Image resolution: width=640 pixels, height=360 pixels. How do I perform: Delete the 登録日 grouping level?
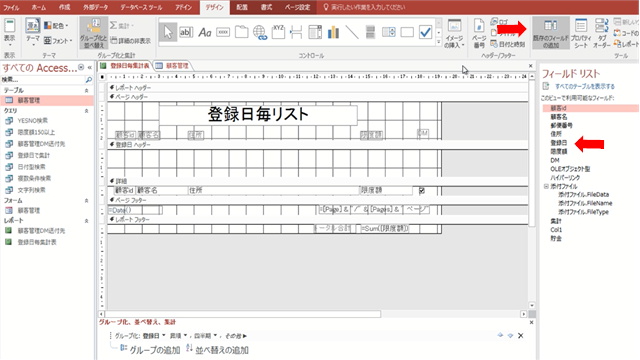click(520, 336)
